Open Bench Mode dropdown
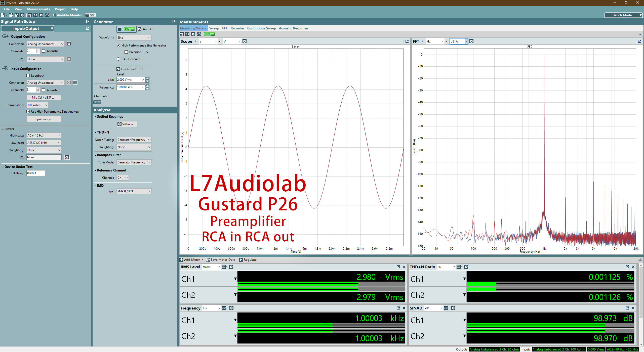Screen dimensions: 644x352 pyautogui.click(x=624, y=15)
